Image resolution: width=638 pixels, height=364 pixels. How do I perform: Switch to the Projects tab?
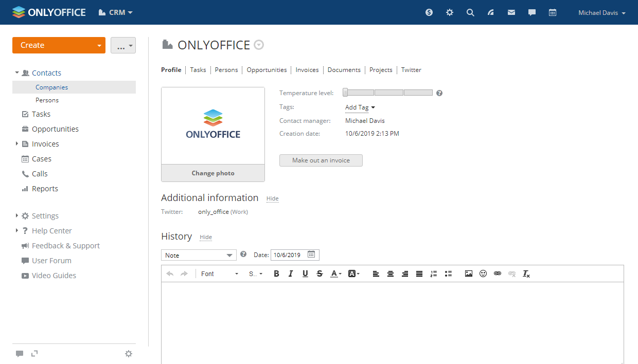pyautogui.click(x=381, y=70)
